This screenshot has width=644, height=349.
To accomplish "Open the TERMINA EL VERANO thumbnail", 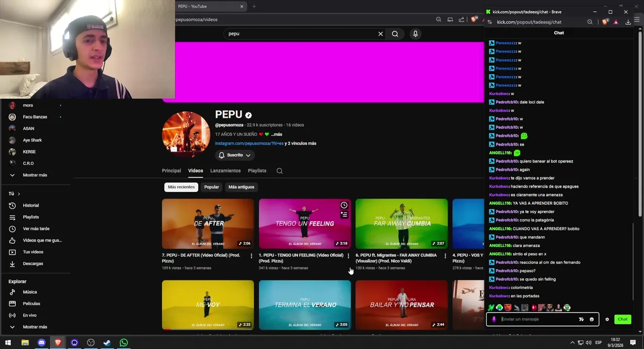I will click(x=305, y=305).
